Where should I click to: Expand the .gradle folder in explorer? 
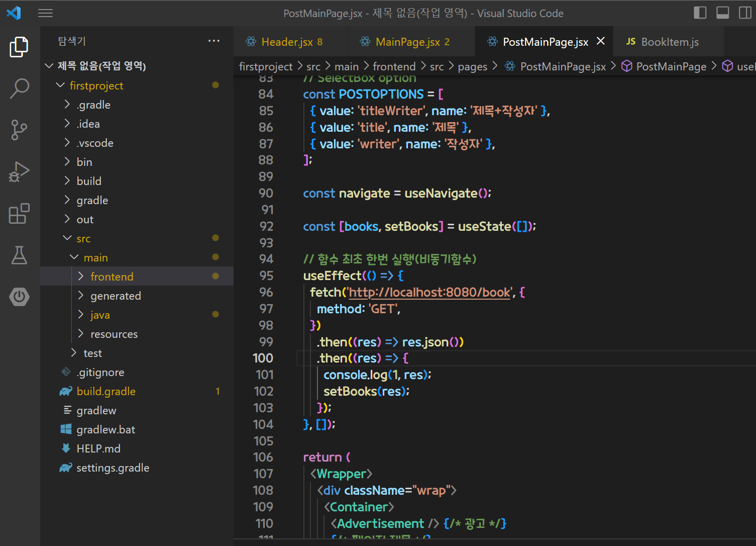[x=93, y=105]
